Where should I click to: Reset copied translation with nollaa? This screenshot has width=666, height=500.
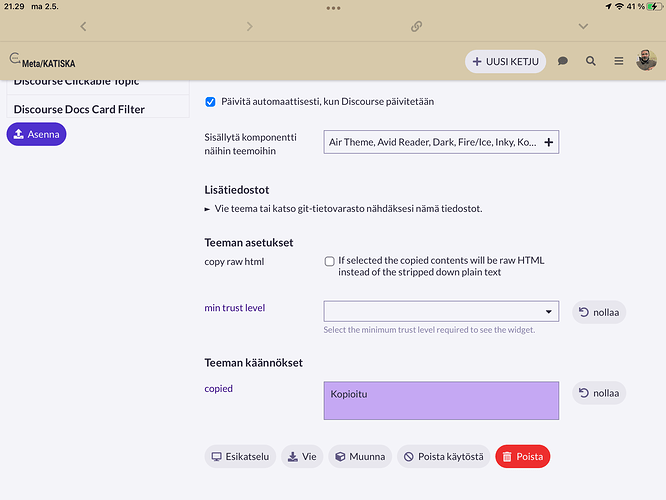[599, 393]
